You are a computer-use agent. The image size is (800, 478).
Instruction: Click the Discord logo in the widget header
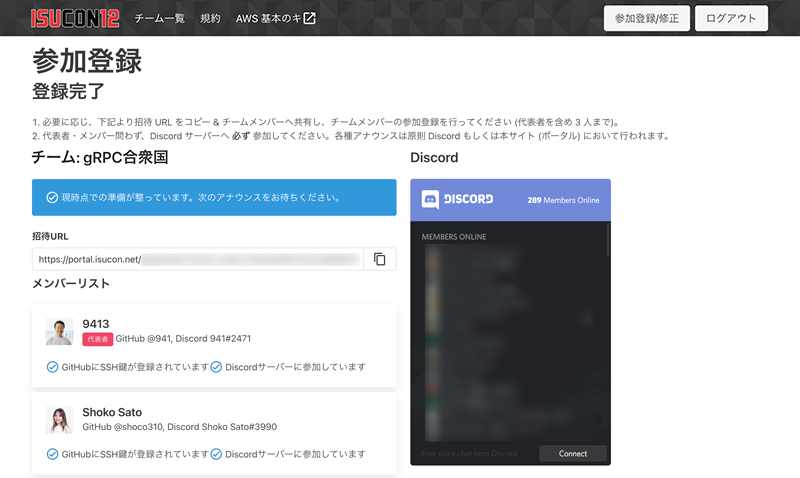[x=457, y=199]
